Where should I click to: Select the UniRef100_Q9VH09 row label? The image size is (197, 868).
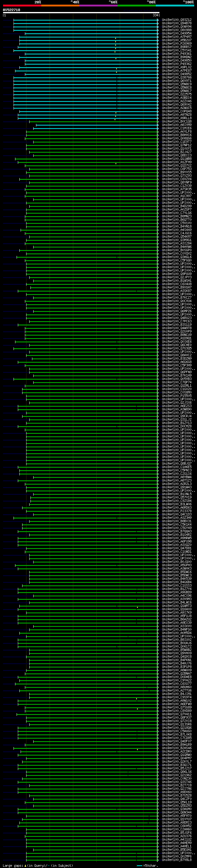coord(177,653)
